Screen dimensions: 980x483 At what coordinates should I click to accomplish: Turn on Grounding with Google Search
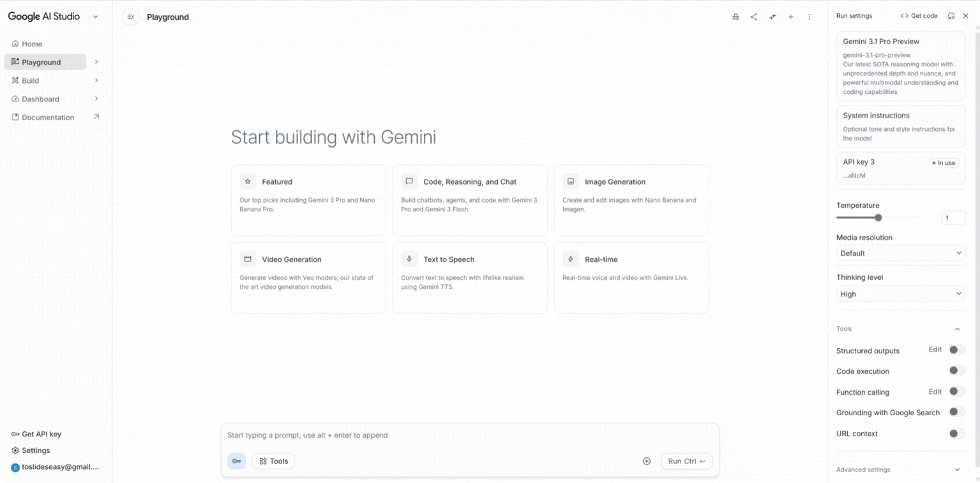956,412
